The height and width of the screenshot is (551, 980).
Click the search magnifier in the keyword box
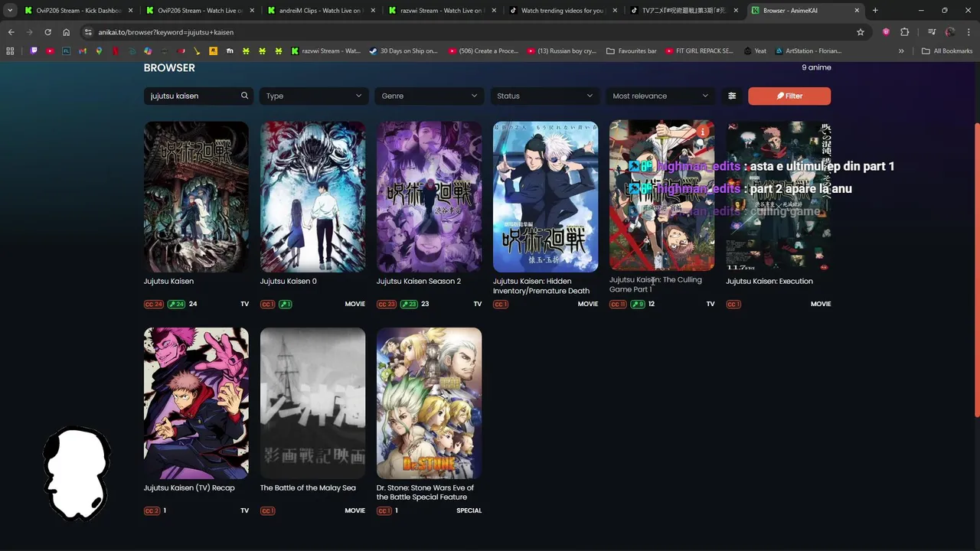click(244, 96)
